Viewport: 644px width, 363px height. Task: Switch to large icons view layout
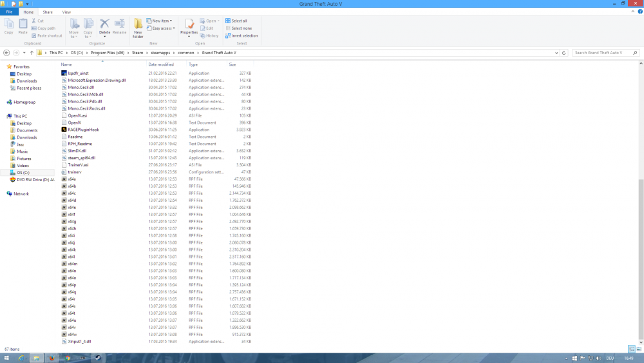639,349
